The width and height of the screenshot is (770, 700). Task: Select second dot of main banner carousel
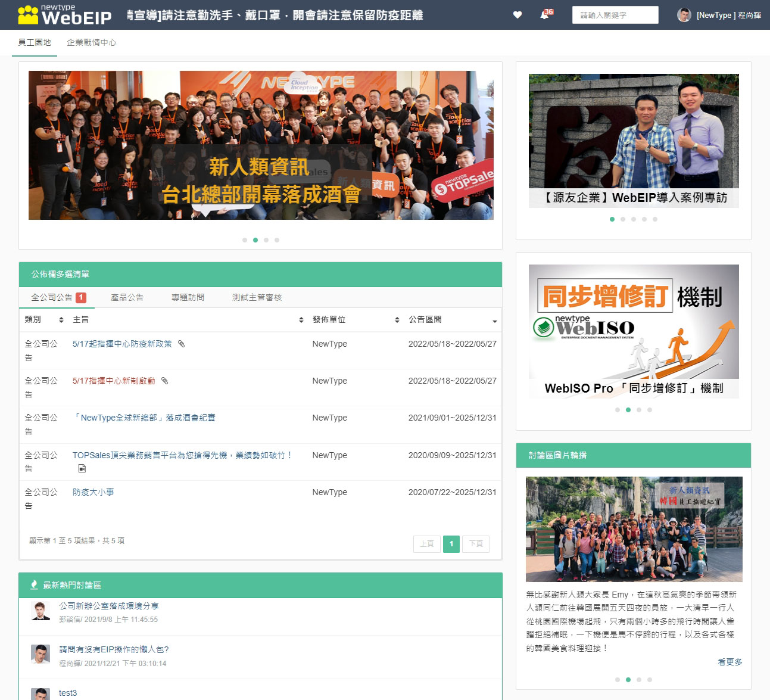(x=255, y=240)
